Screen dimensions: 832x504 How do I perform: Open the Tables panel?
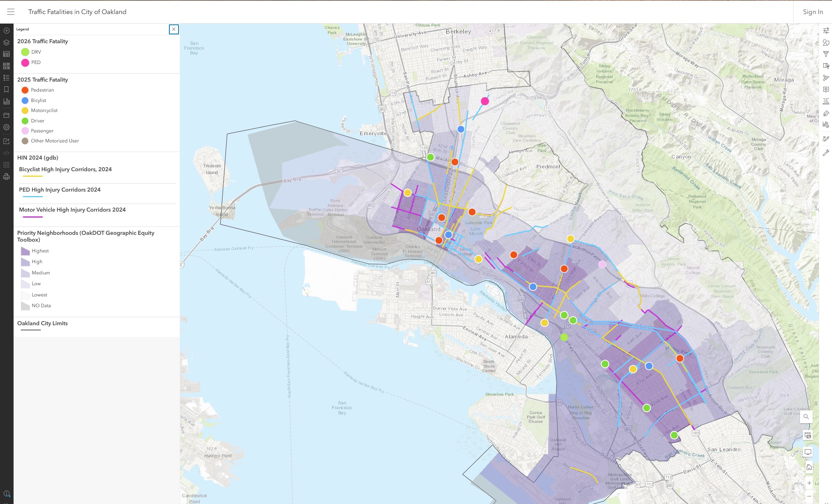pos(6,54)
